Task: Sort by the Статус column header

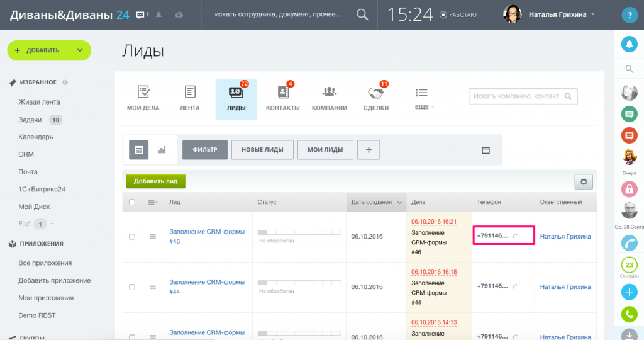Action: (x=267, y=202)
